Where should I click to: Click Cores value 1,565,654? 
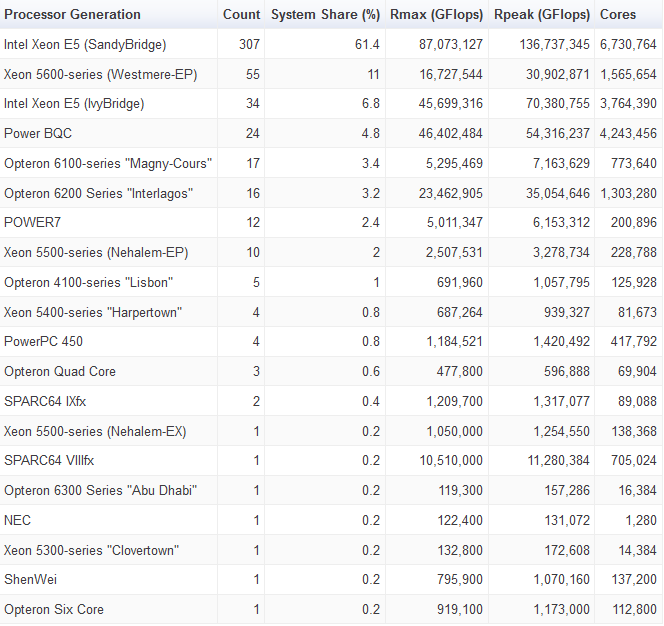[x=628, y=75]
